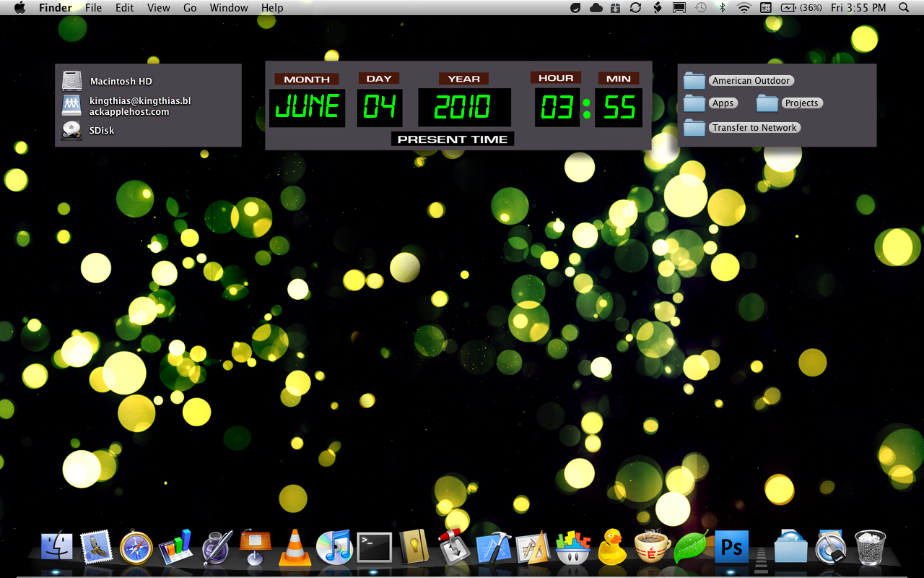Open the Trash in the dock
The height and width of the screenshot is (578, 924).
point(870,547)
